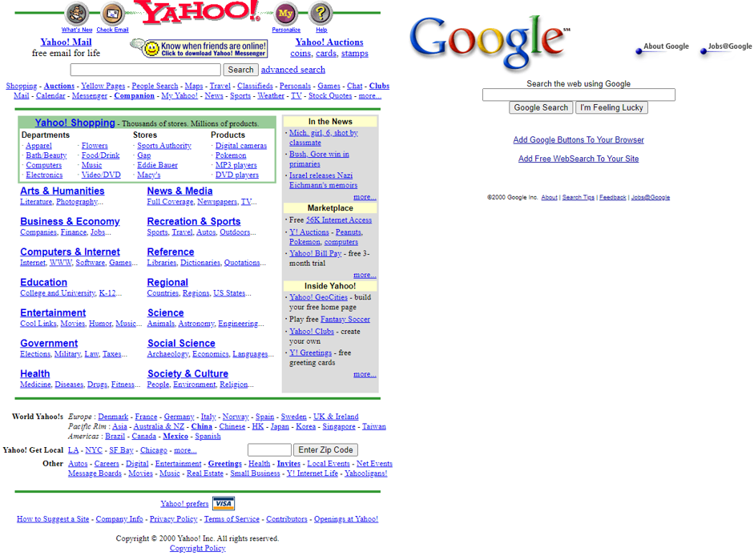Select Weather in the Yahoo nav row
Screen dimensions: 754x560
coord(271,95)
